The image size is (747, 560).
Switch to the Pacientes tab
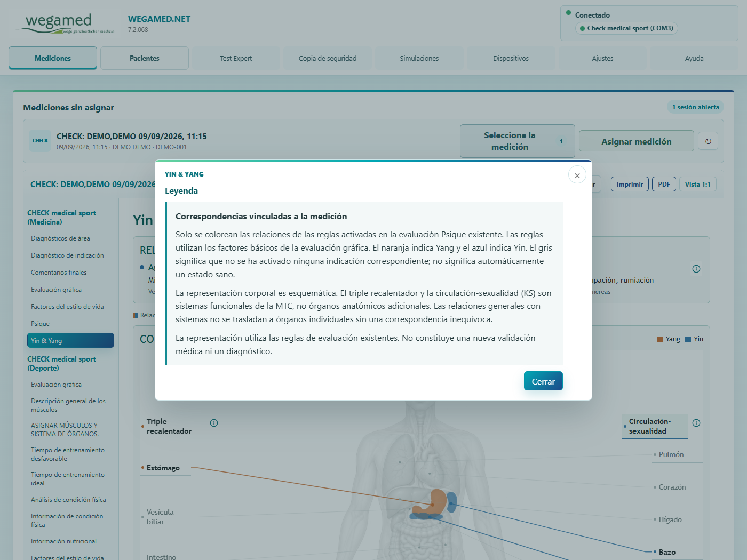click(145, 58)
